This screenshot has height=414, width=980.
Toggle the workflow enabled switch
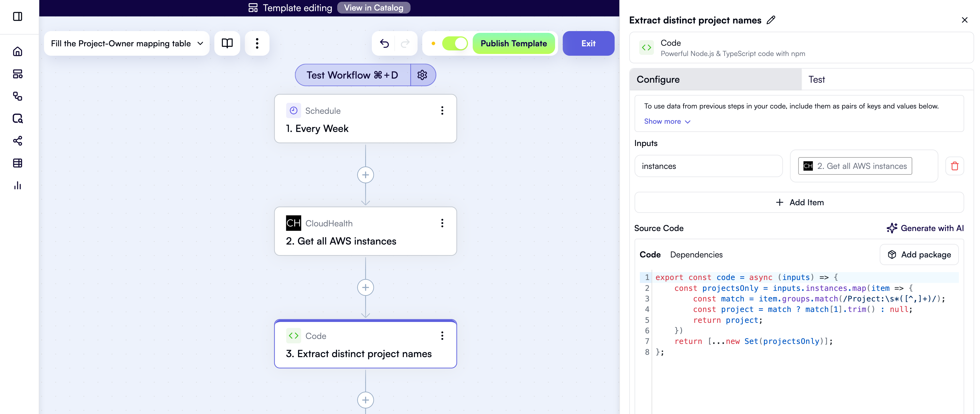coord(455,43)
